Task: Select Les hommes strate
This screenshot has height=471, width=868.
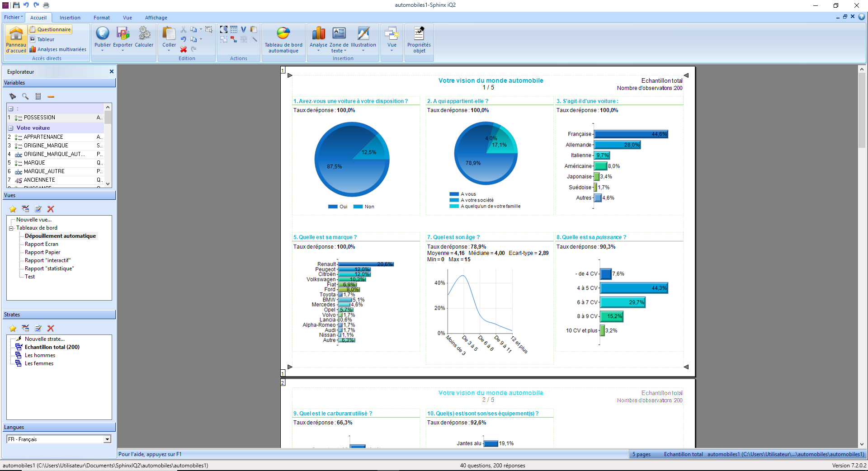Action: point(40,355)
